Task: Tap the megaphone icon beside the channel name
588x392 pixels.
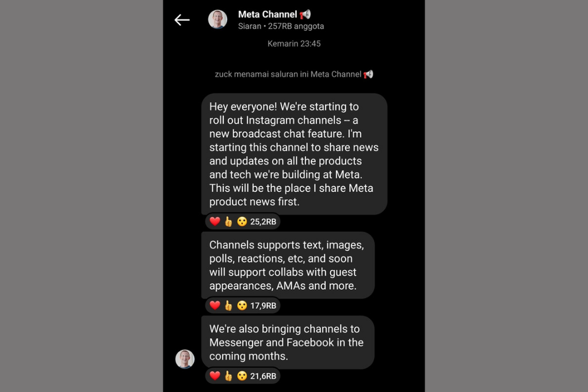Action: 305,14
